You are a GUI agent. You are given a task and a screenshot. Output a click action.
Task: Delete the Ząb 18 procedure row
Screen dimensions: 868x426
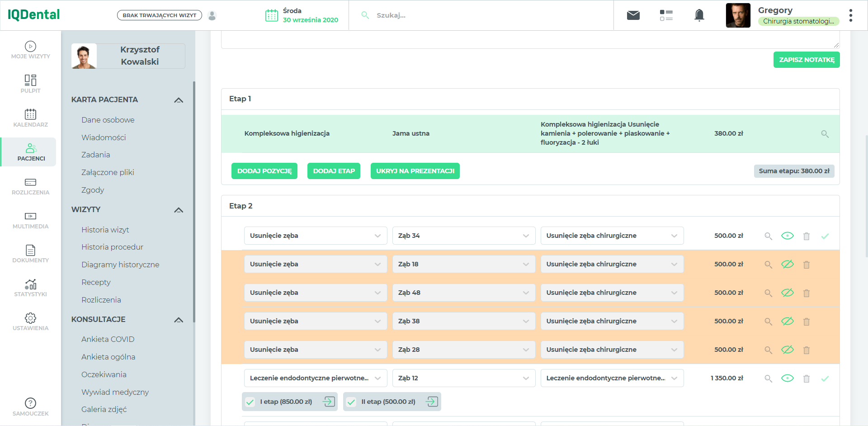[x=807, y=265]
